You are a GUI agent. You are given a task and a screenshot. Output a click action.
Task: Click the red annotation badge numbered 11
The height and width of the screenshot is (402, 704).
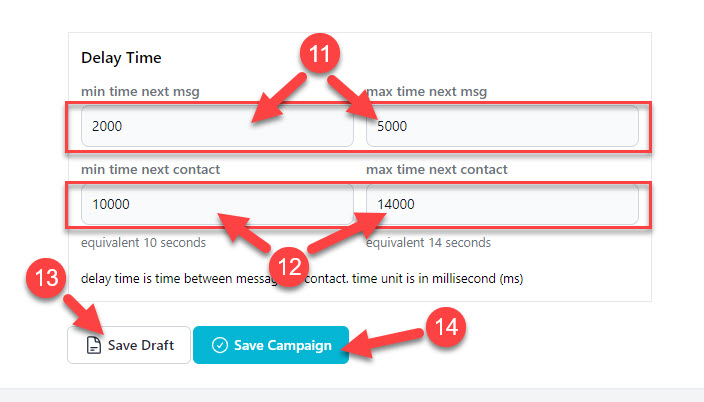320,53
